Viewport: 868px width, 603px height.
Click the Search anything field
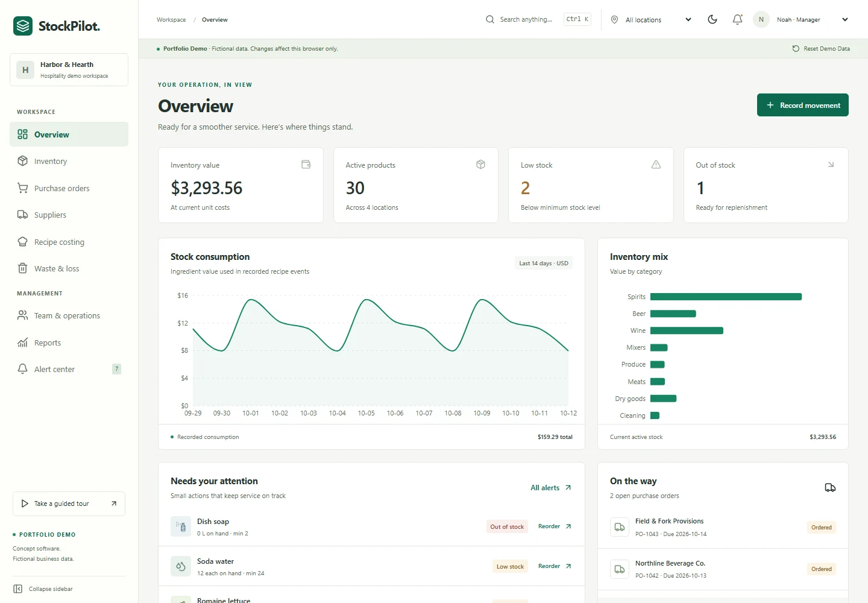[538, 19]
